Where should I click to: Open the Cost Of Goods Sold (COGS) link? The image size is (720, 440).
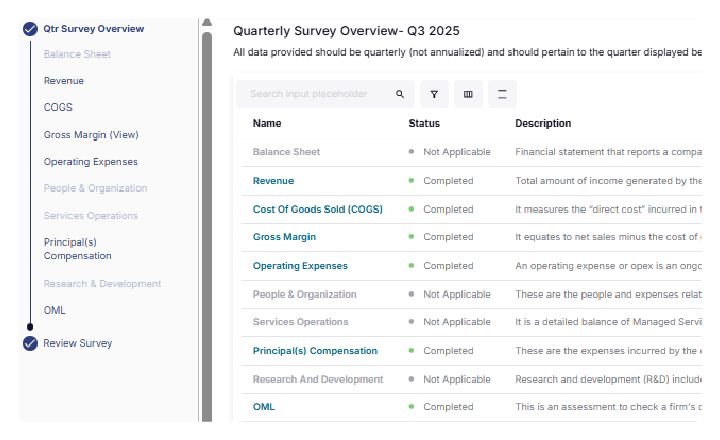point(318,209)
